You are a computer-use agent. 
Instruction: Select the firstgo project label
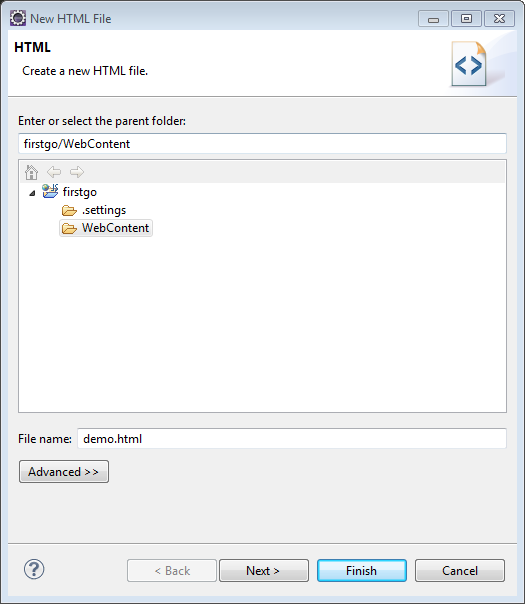80,192
